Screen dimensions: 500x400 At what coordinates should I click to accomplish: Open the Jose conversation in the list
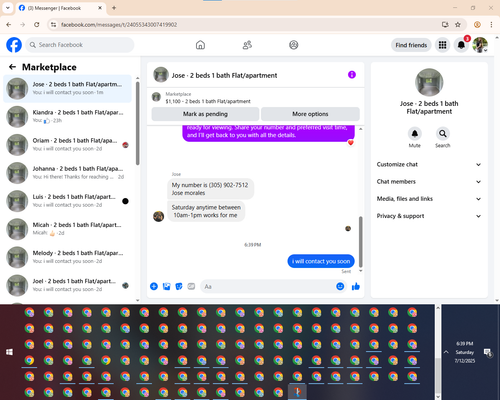pos(67,88)
